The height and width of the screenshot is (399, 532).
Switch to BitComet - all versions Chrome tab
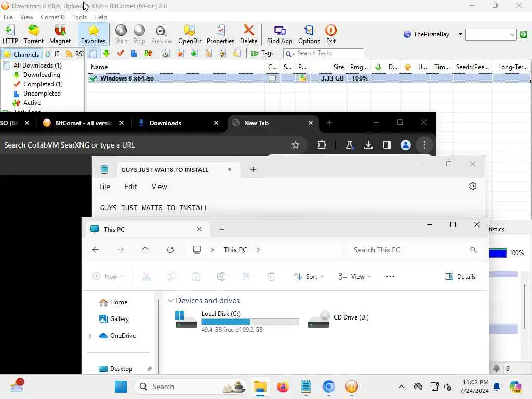point(84,123)
